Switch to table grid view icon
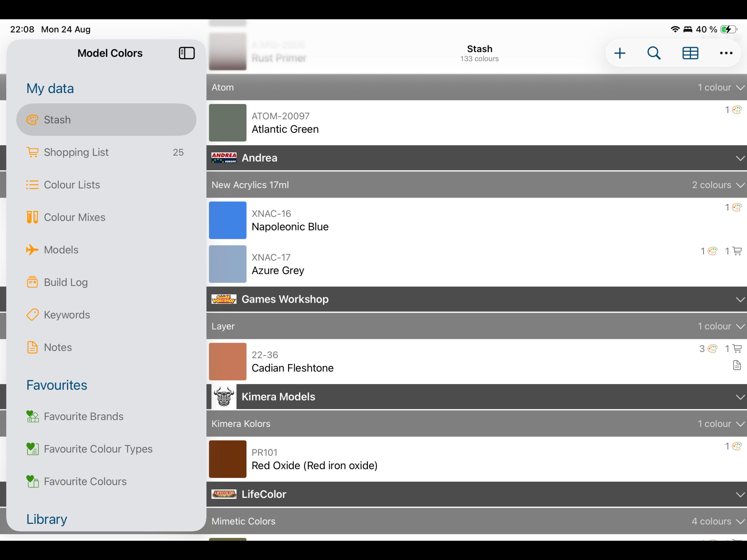 tap(690, 53)
